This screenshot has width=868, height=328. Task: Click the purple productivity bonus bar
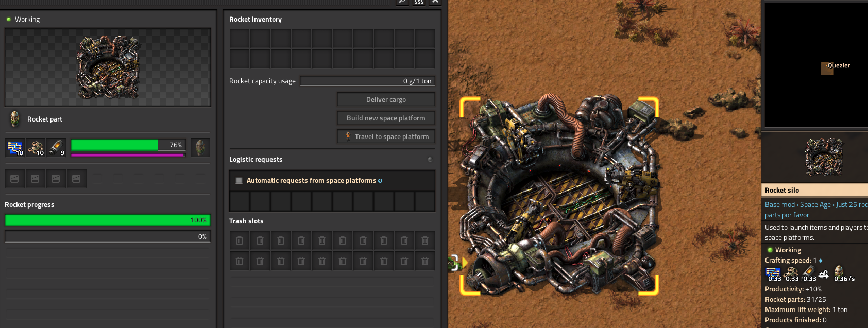click(x=128, y=154)
